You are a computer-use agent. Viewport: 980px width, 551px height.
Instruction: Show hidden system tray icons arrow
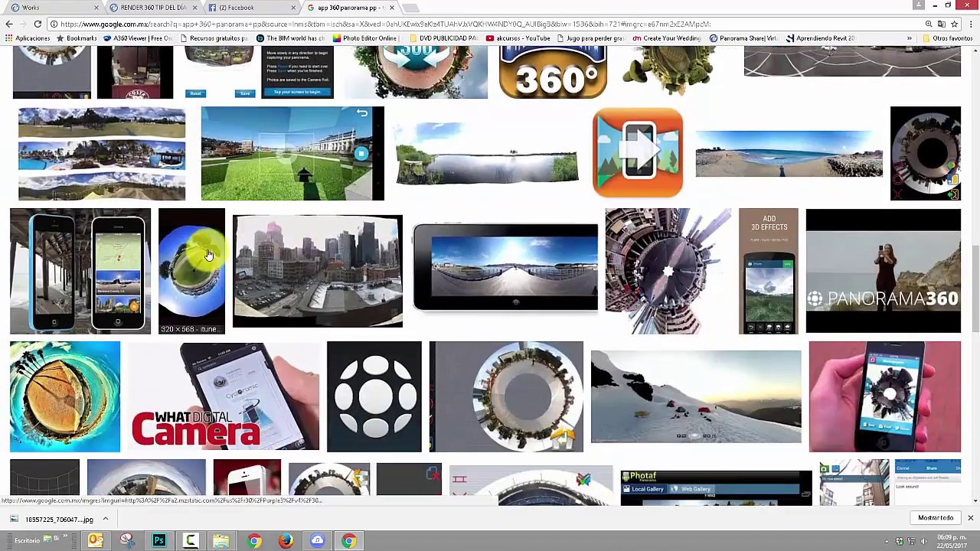pos(888,541)
